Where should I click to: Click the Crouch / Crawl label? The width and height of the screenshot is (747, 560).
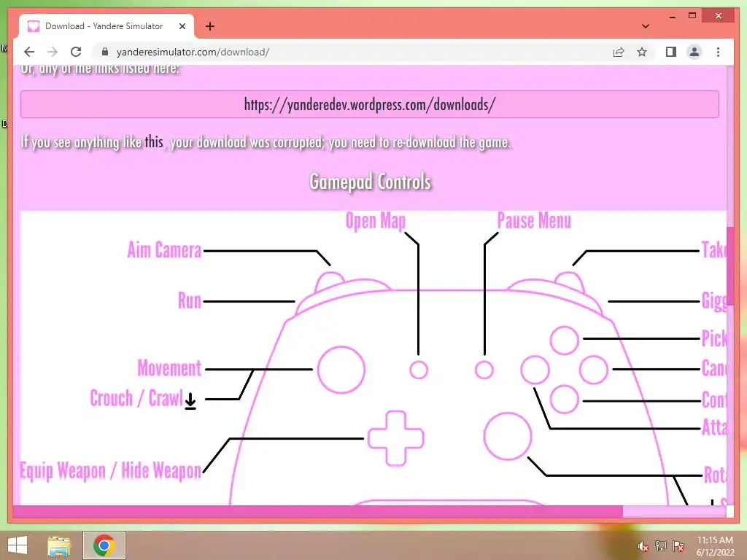tap(136, 398)
